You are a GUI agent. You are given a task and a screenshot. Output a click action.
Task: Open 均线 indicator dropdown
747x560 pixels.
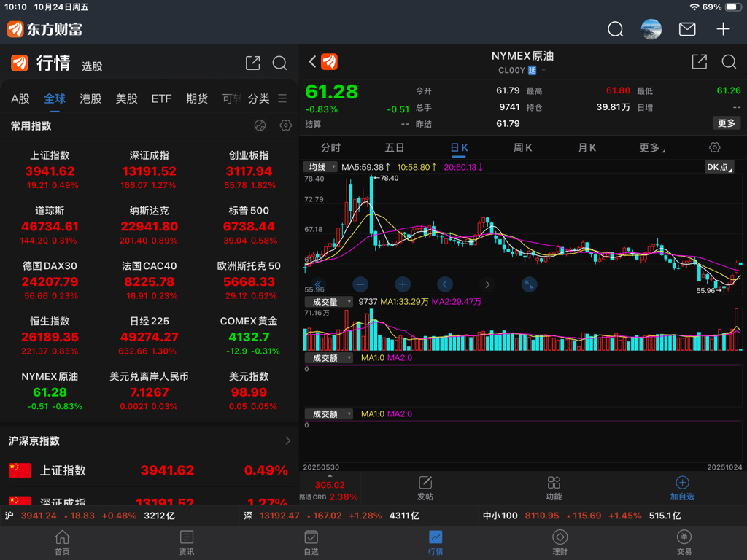click(320, 167)
